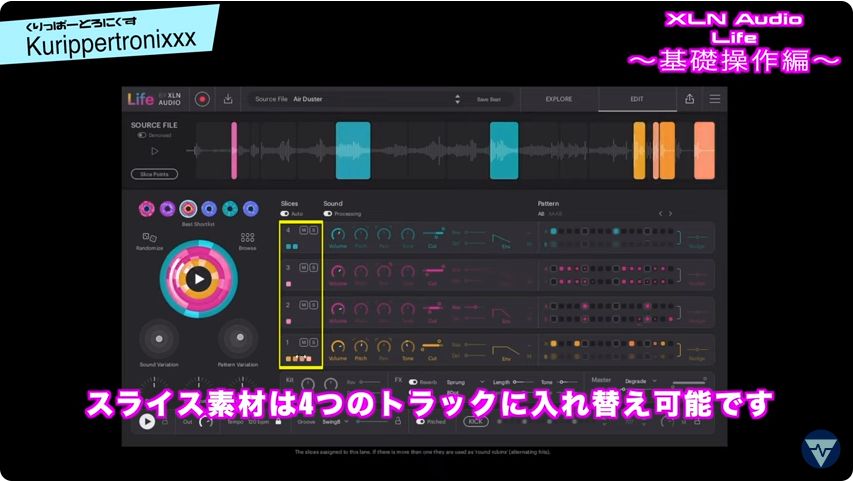
Task: Select the pink slice in waveform
Action: click(x=234, y=151)
